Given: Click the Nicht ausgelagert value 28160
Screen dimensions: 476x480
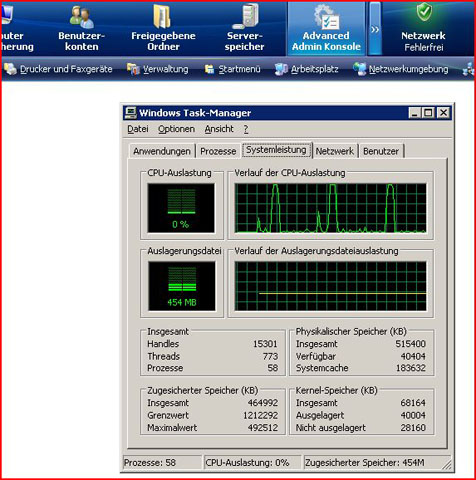Looking at the screenshot, I should (x=413, y=428).
